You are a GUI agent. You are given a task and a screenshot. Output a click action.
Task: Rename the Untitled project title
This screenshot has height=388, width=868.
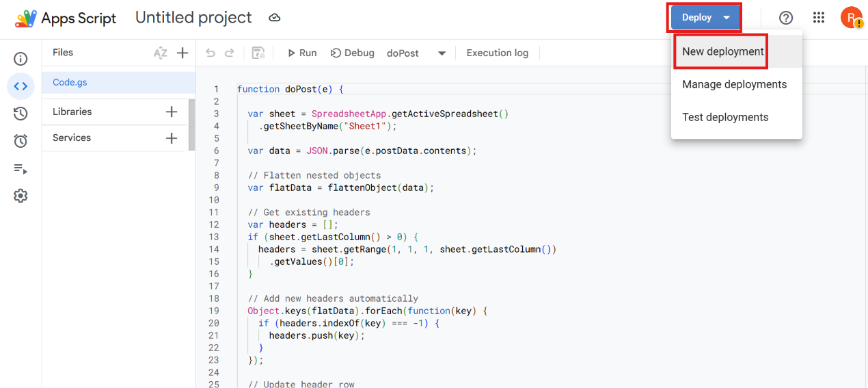[x=193, y=18]
